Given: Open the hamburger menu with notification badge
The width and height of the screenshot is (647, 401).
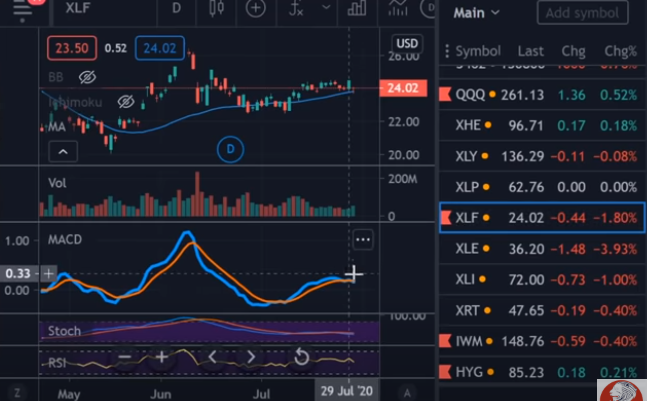Looking at the screenshot, I should pyautogui.click(x=23, y=9).
